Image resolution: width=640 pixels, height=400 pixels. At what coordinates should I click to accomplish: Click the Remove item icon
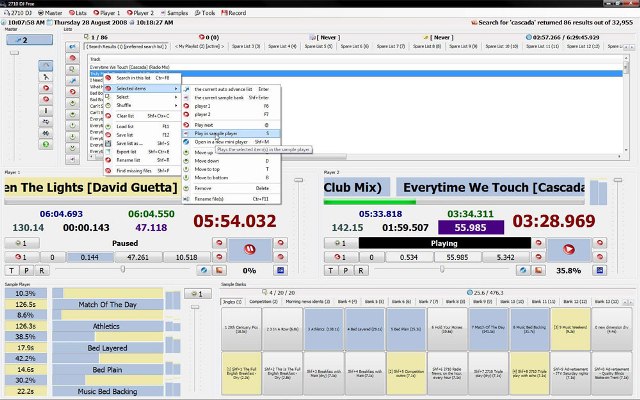click(x=186, y=187)
